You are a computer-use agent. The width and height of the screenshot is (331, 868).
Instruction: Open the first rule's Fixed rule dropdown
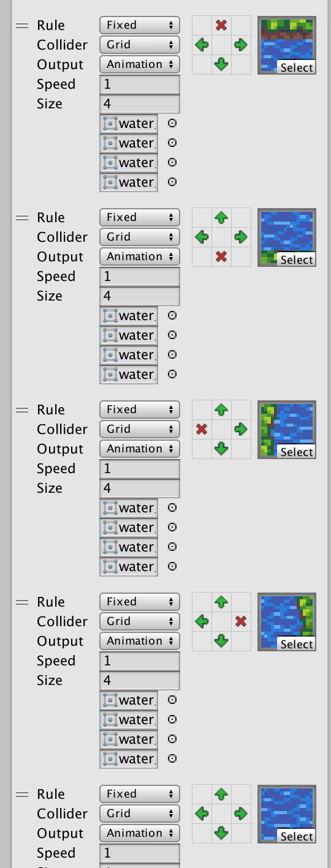coord(140,25)
